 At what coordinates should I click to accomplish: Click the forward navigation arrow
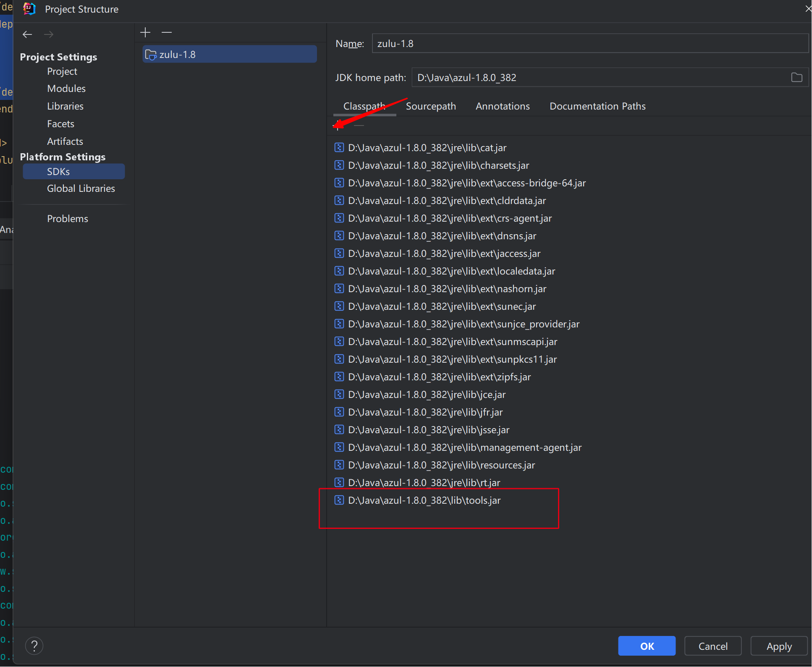coord(49,34)
